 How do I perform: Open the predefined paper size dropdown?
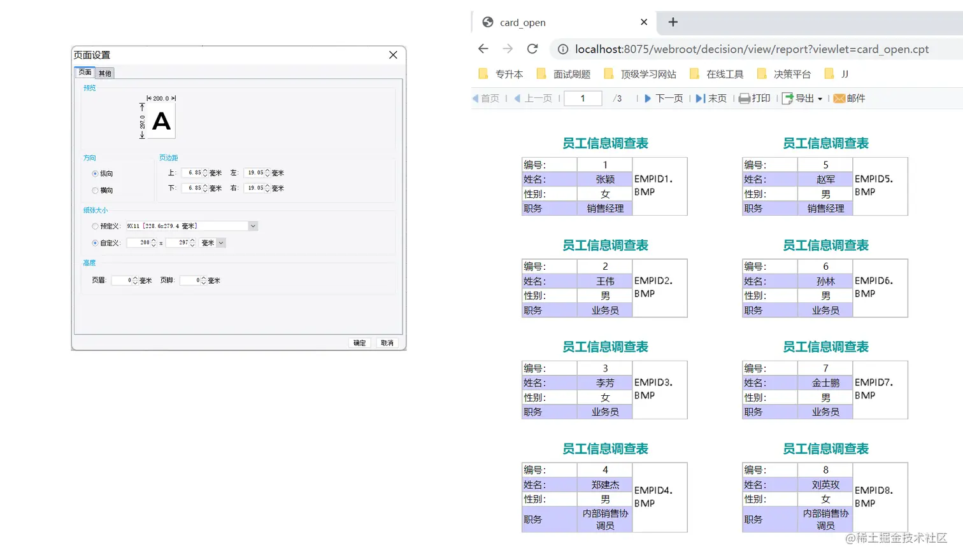click(253, 226)
